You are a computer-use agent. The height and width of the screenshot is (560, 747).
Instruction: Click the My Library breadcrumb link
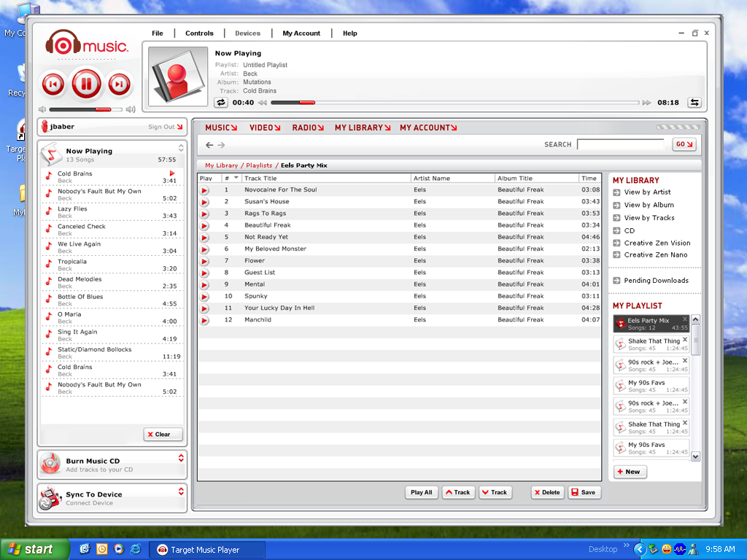[222, 166]
